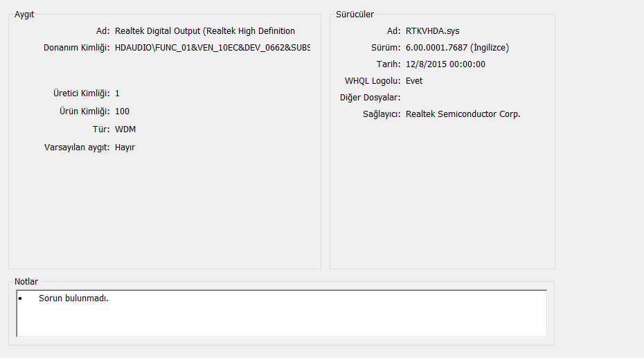This screenshot has width=644, height=358.
Task: Click the Diğer Dosyalar label
Action: [x=370, y=98]
